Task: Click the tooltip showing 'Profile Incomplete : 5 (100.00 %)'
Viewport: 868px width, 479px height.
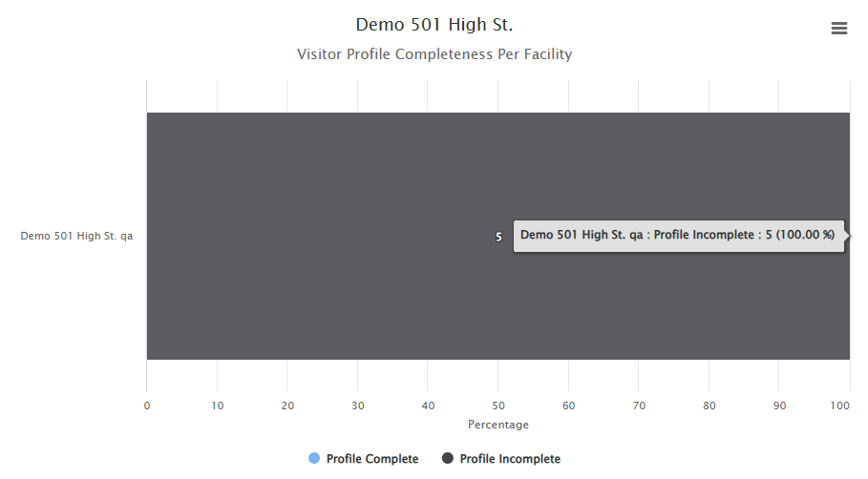Action: 679,237
